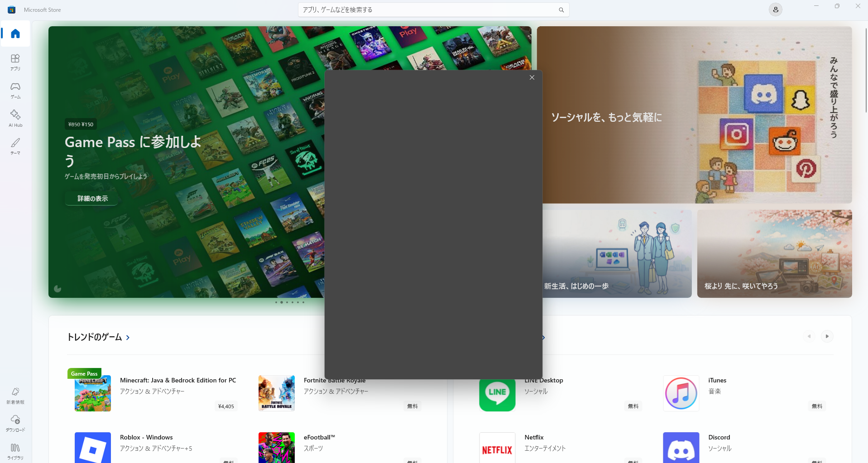Open the account profile menu

point(775,9)
